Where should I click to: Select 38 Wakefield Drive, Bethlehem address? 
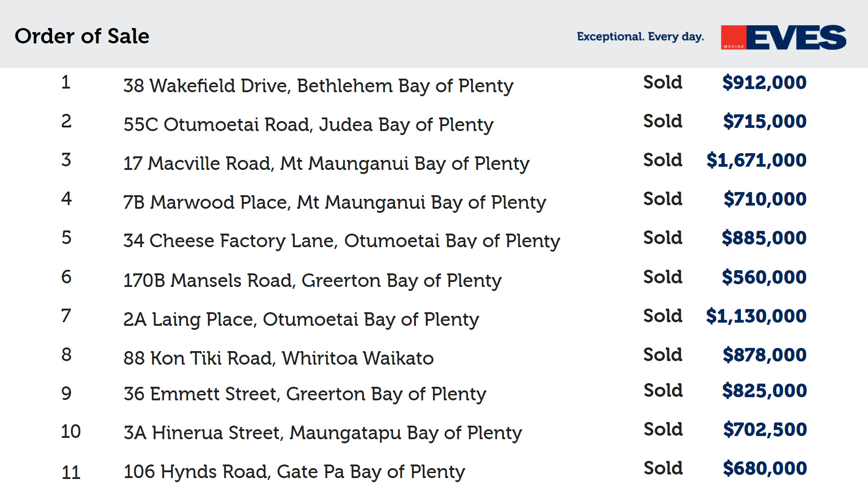pyautogui.click(x=318, y=86)
